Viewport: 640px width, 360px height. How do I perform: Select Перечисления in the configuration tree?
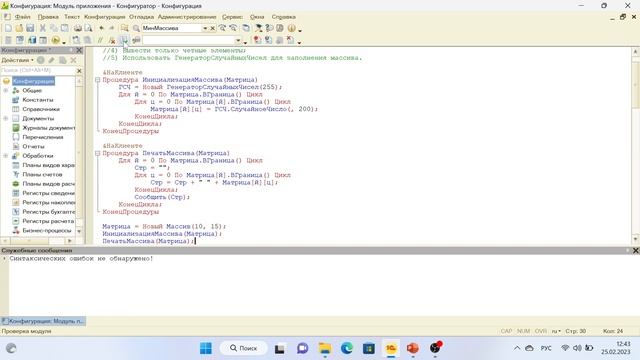coord(42,137)
